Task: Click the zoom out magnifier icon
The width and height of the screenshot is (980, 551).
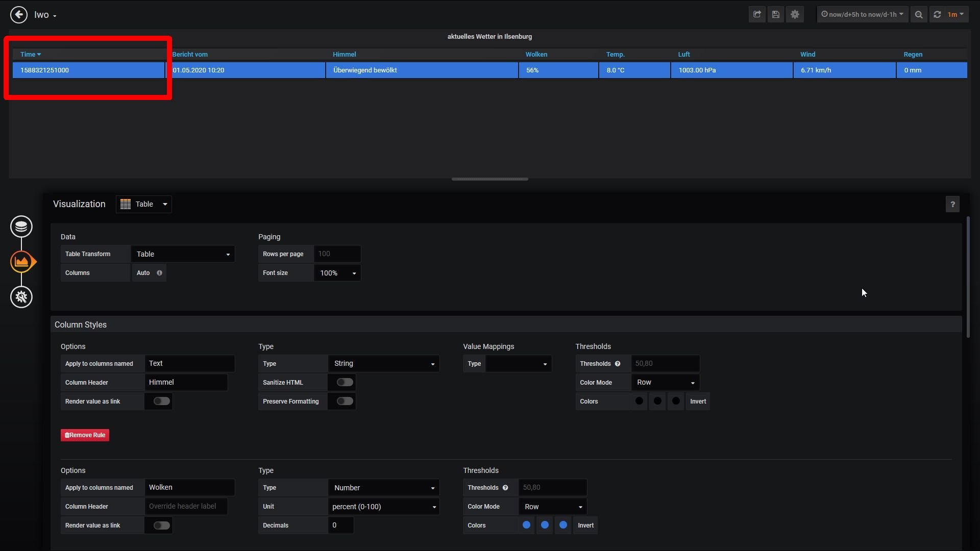Action: click(919, 14)
